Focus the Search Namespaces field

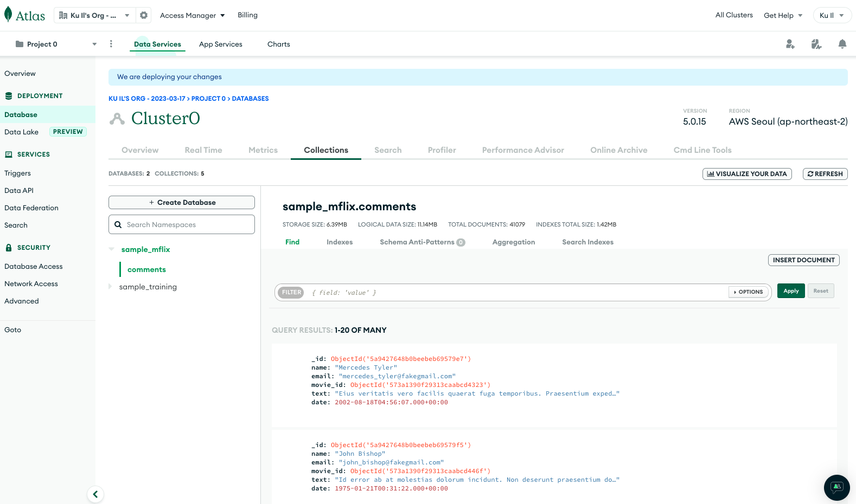pos(182,224)
